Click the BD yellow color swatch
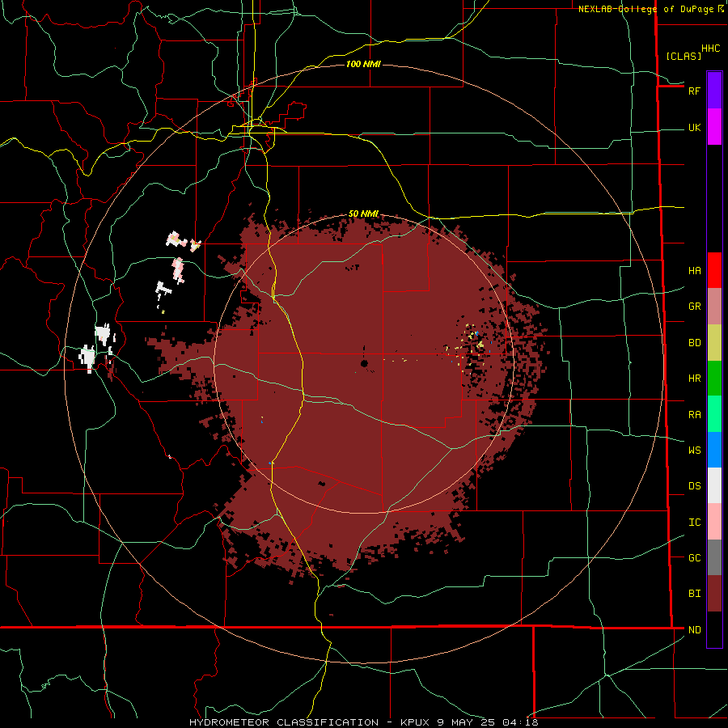Image resolution: width=728 pixels, height=728 pixels. [714, 343]
